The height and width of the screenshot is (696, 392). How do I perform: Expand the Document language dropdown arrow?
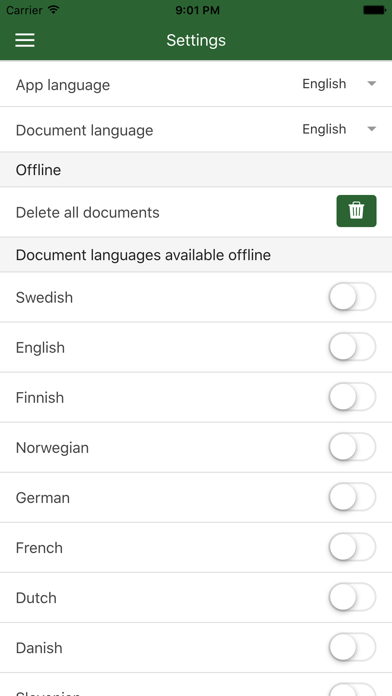pyautogui.click(x=372, y=129)
